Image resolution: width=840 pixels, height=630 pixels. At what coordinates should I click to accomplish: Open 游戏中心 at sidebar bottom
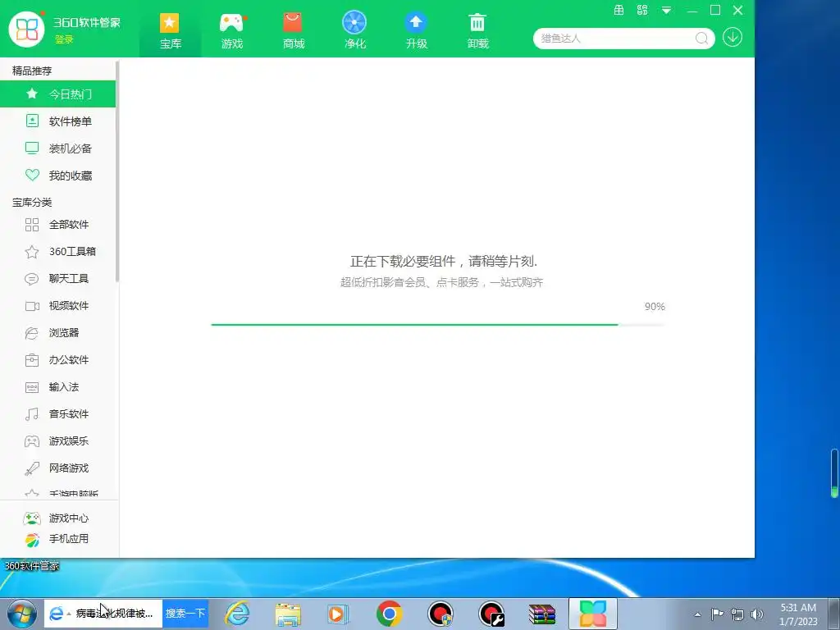57,518
